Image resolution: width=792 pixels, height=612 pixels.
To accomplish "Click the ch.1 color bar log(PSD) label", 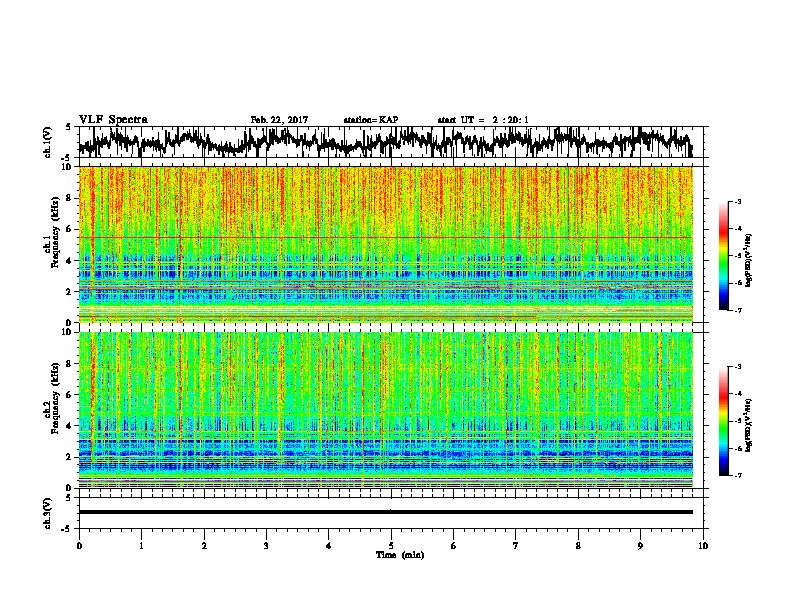I will tap(749, 261).
